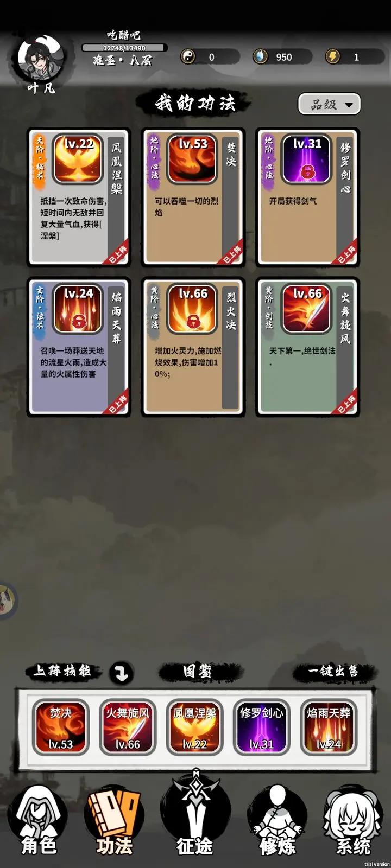Tap the 火舞旋风 lv.66 sword card icon
This screenshot has width=391, height=868.
(307, 308)
